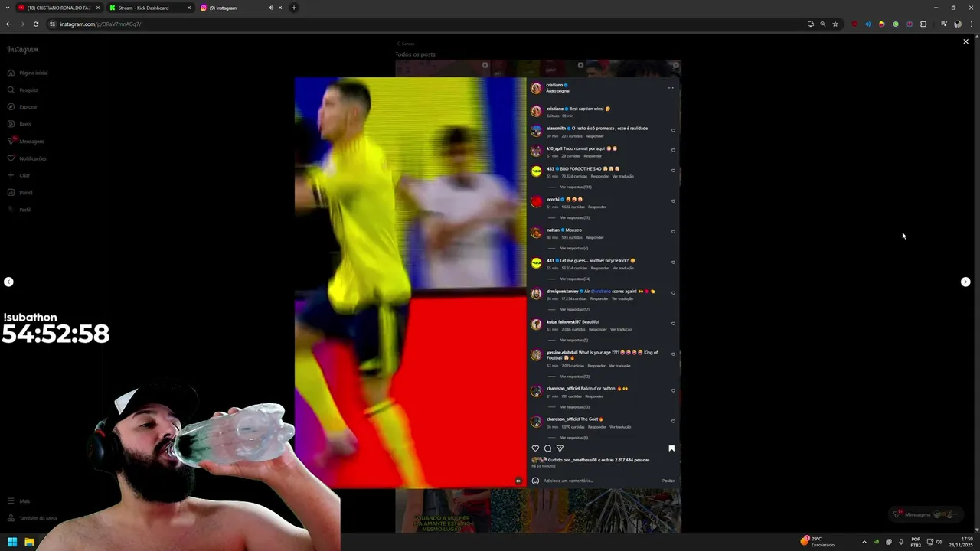Open the floating Mensagens button
Viewport: 980px width, 551px height.
(925, 514)
